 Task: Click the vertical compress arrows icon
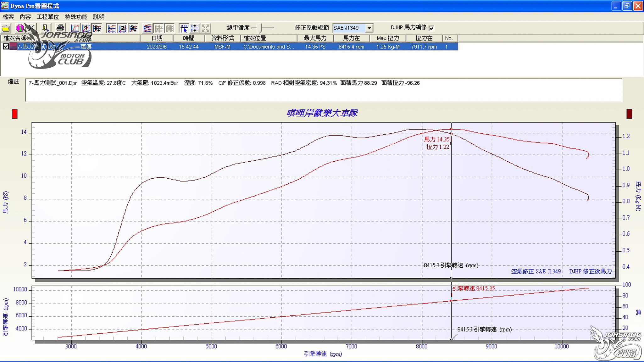195,28
